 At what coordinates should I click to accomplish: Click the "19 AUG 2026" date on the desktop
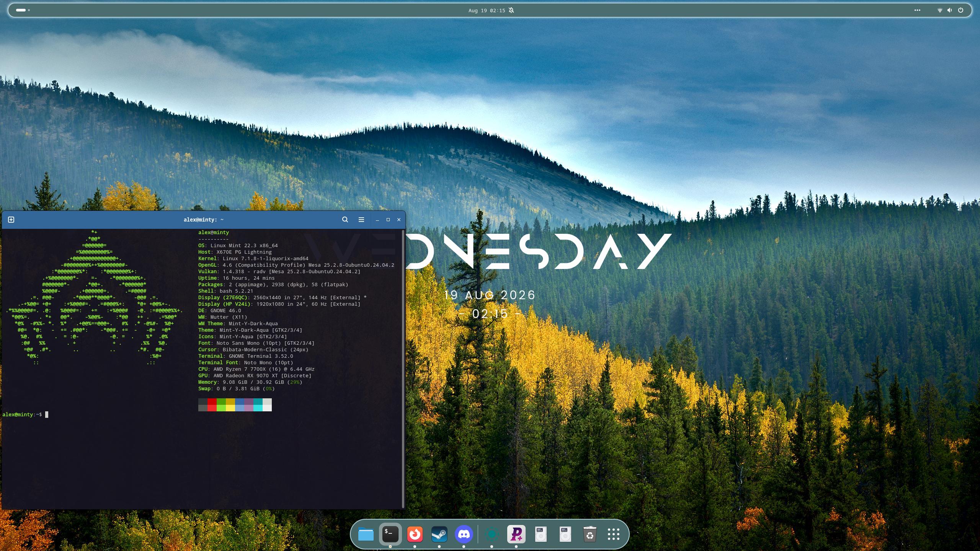tap(490, 295)
